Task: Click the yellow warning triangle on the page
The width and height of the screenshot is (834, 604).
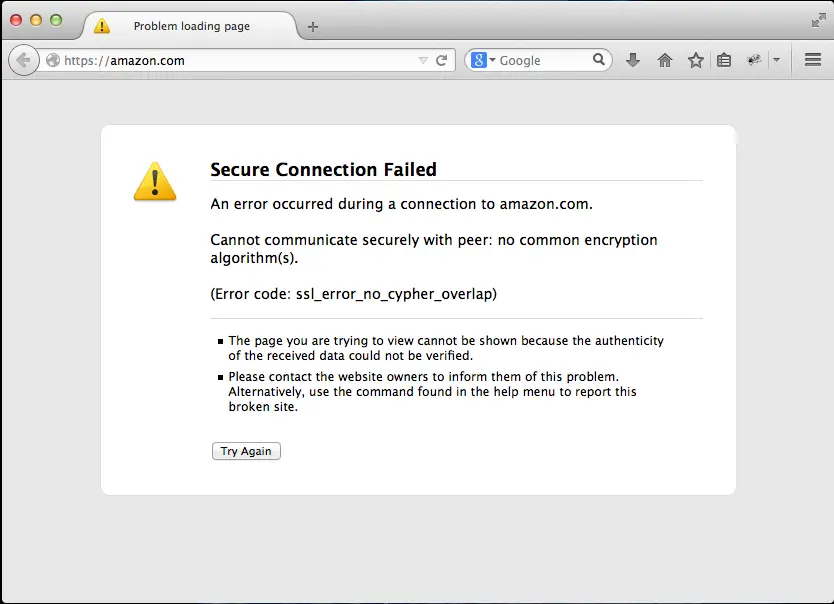Action: [x=154, y=182]
